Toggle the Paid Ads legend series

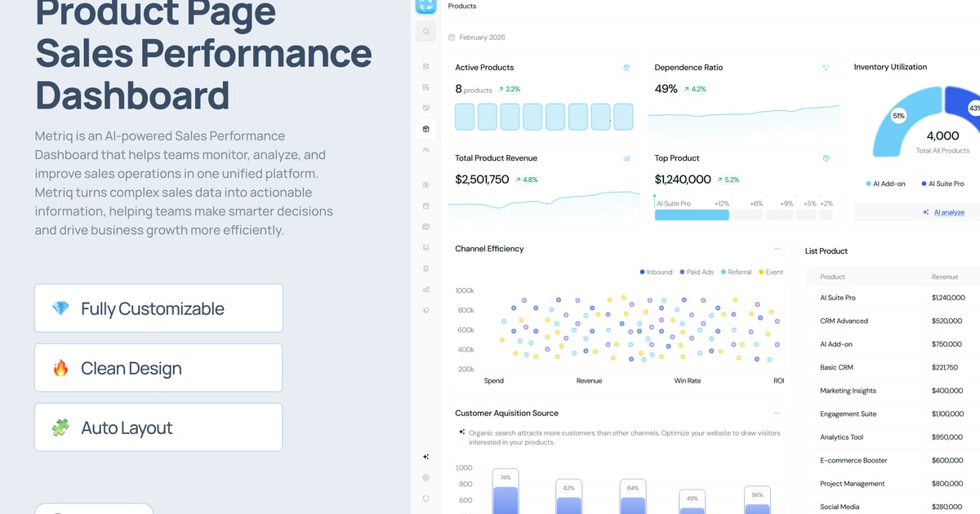click(x=696, y=272)
